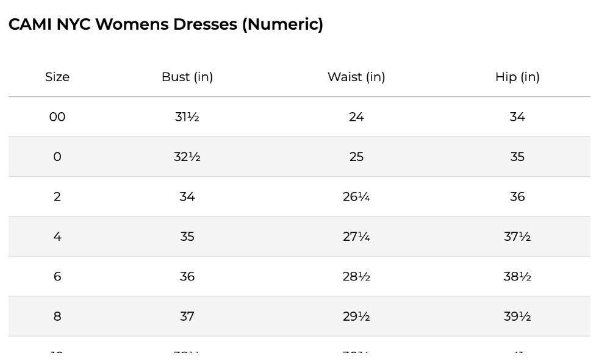Click the 39½ hip measurement cell
The image size is (610, 364).
pos(517,316)
